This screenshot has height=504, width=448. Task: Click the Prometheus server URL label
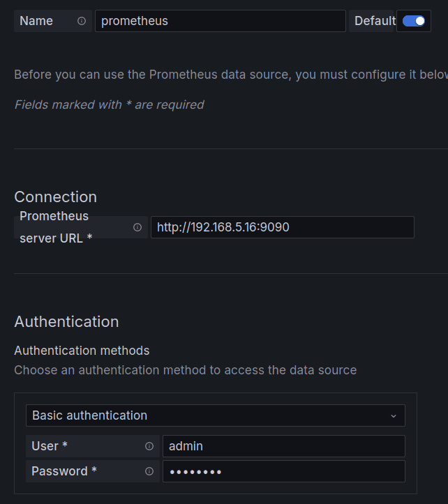56,227
